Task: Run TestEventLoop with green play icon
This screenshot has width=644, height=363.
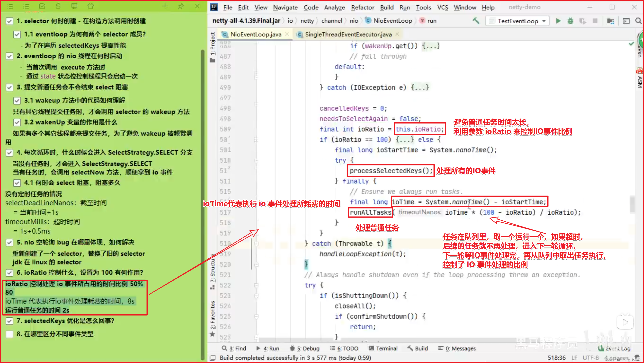Action: click(558, 21)
